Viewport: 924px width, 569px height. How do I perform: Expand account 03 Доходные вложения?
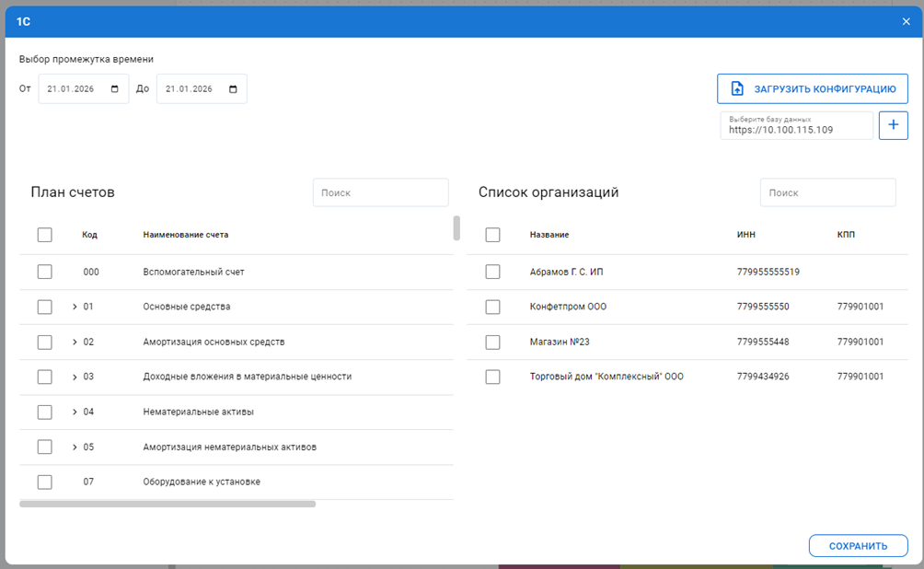tap(75, 377)
